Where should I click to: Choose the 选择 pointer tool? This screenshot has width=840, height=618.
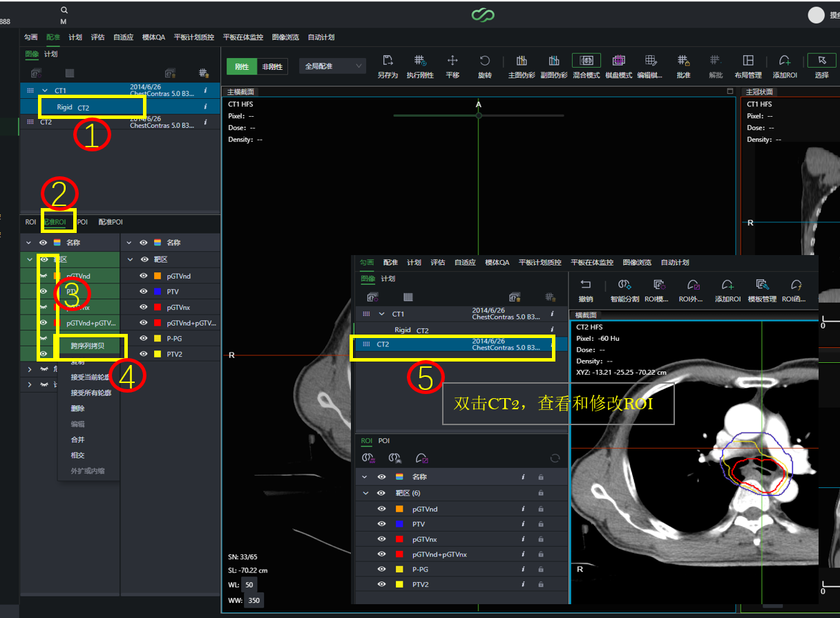[x=821, y=61]
